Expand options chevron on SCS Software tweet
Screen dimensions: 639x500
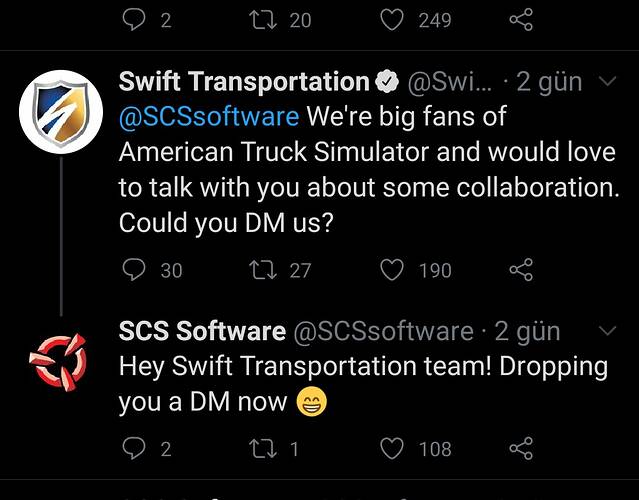click(x=608, y=330)
